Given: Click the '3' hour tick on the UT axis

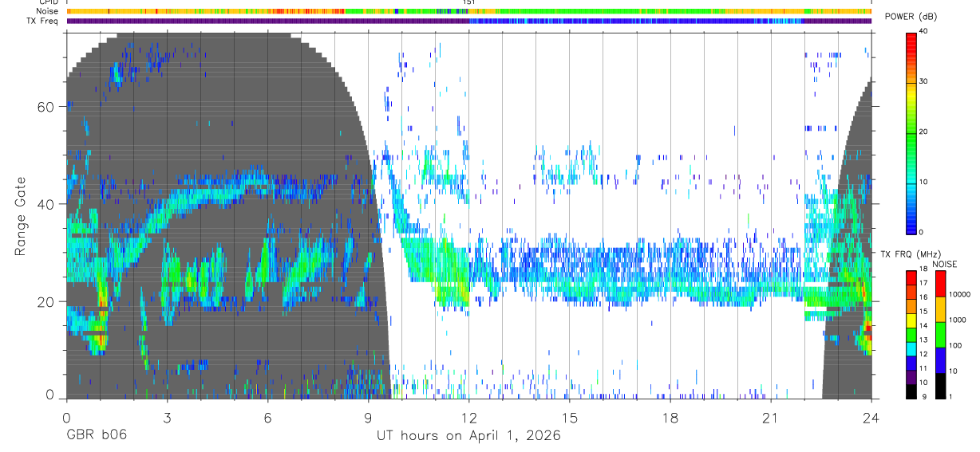Looking at the screenshot, I should tap(167, 418).
